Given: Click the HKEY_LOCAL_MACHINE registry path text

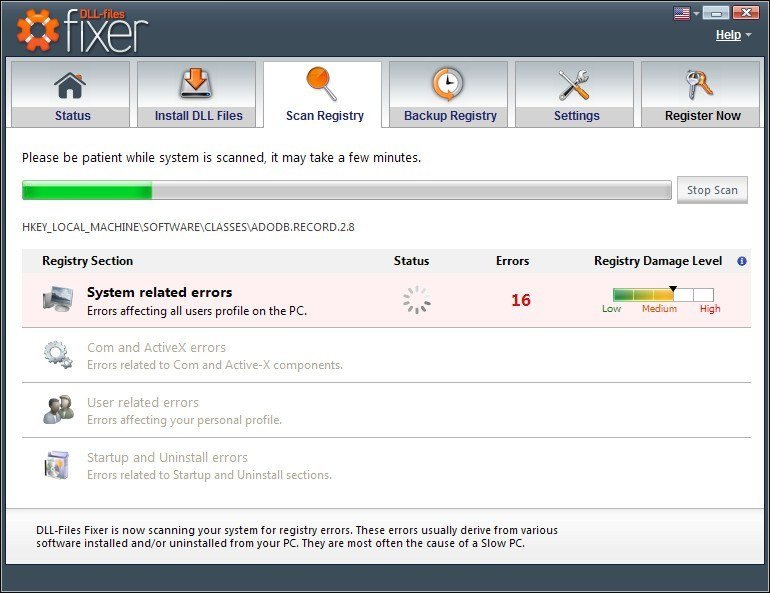Looking at the screenshot, I should (x=188, y=227).
